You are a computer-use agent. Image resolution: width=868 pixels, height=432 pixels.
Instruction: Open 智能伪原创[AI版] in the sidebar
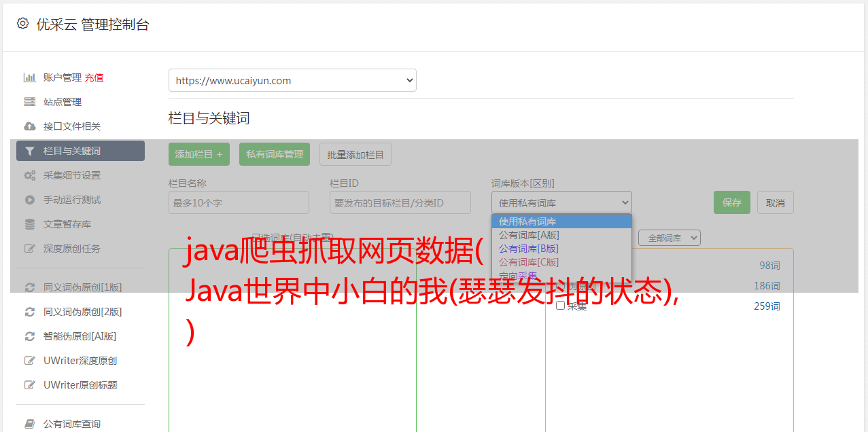[x=80, y=336]
